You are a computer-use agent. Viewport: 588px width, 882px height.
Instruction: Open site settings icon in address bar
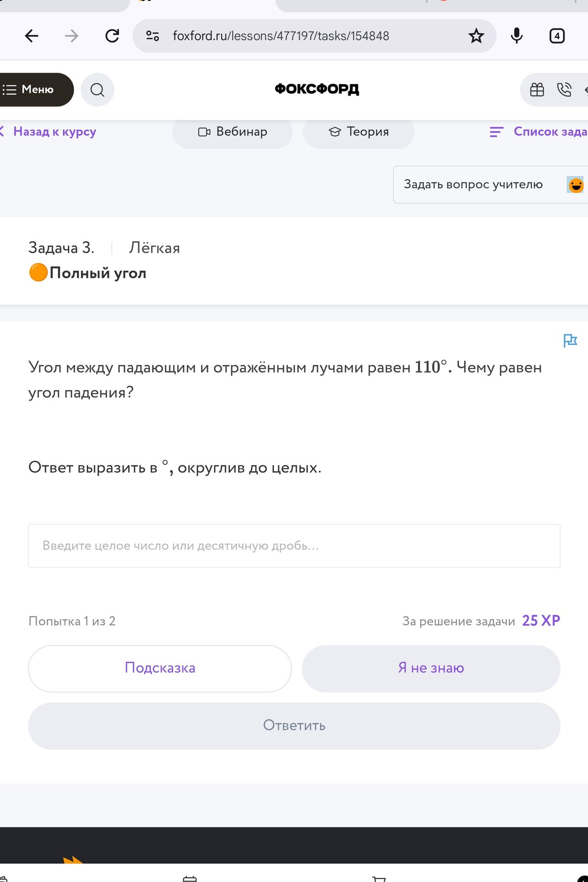152,36
